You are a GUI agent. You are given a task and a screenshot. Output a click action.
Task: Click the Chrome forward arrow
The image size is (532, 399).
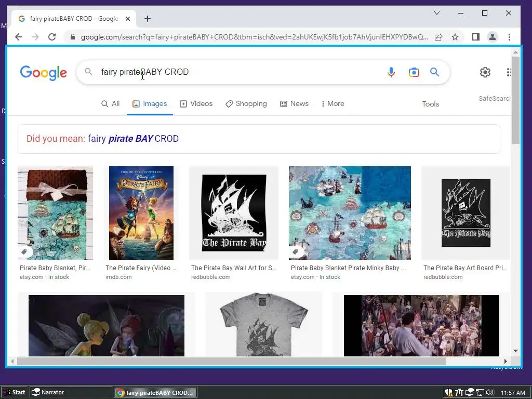coord(35,37)
